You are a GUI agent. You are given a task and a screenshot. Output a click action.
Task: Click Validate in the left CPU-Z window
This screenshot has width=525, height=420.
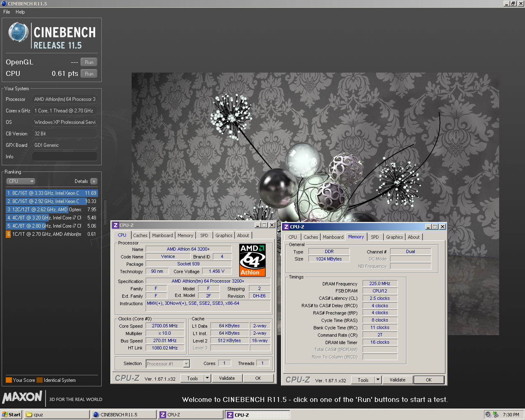pyautogui.click(x=227, y=378)
